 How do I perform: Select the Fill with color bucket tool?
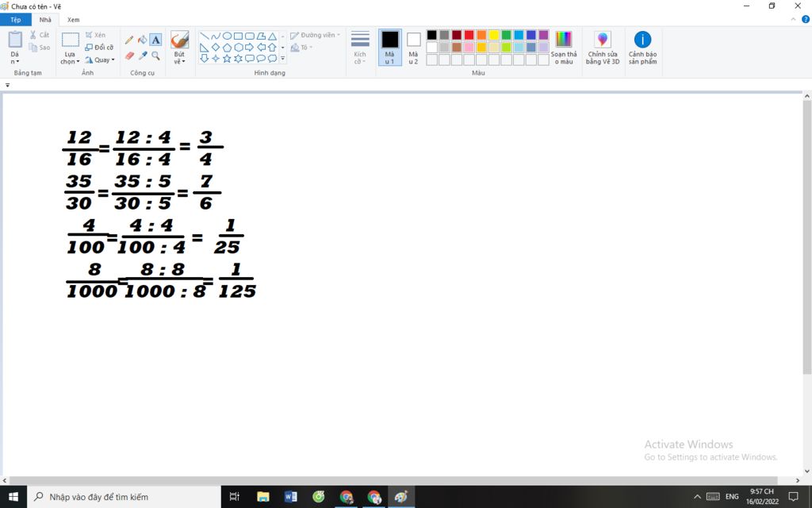click(143, 40)
